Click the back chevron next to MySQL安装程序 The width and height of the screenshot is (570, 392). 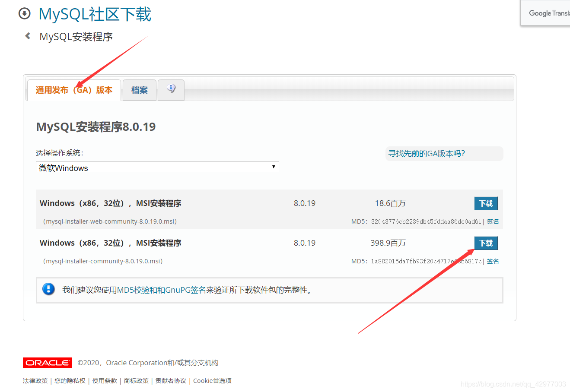point(28,36)
